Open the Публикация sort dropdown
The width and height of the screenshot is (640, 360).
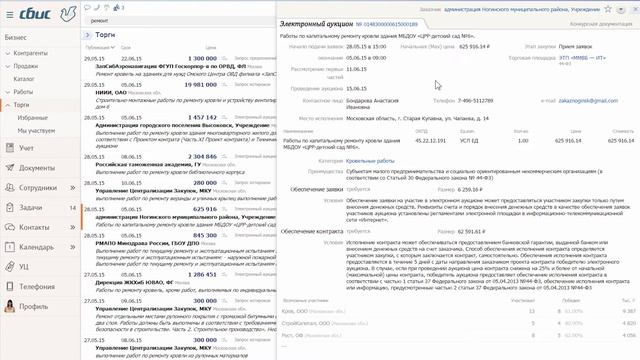tap(100, 47)
